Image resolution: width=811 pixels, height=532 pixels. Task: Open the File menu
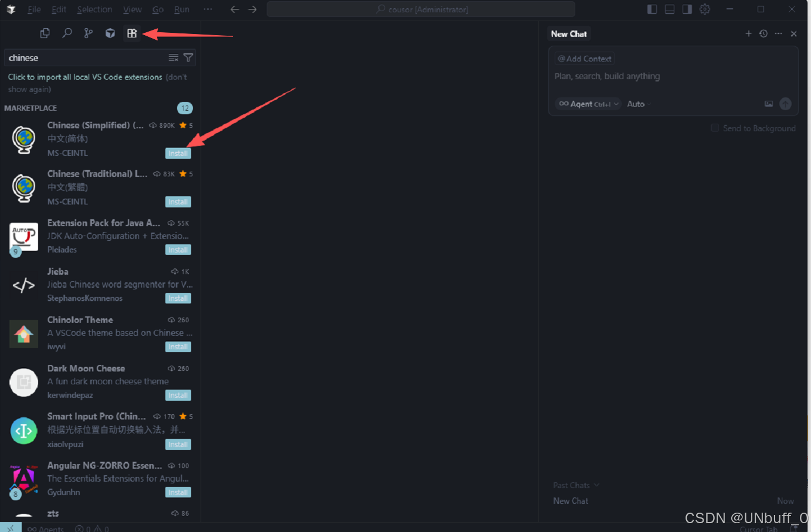click(34, 9)
